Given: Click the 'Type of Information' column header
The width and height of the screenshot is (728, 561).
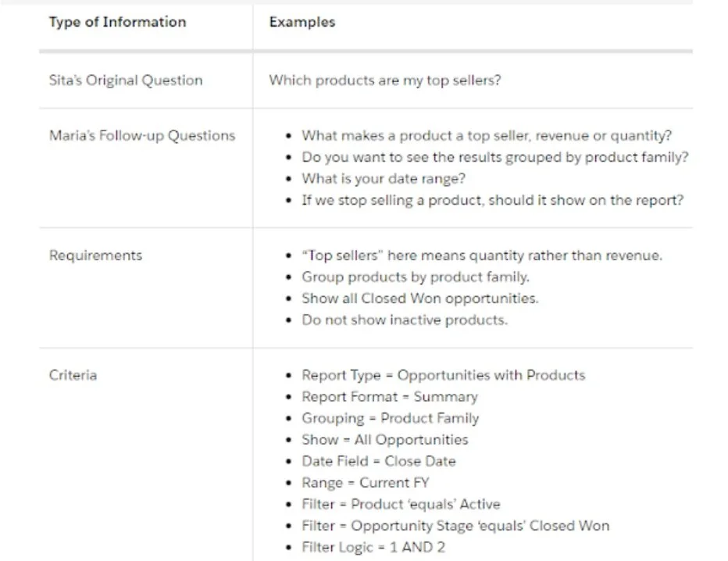Looking at the screenshot, I should tap(117, 22).
